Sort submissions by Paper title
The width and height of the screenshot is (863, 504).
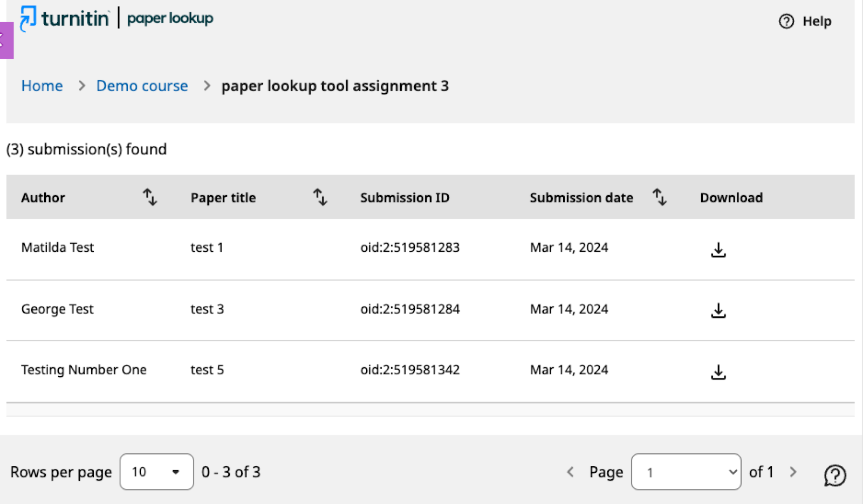point(320,197)
